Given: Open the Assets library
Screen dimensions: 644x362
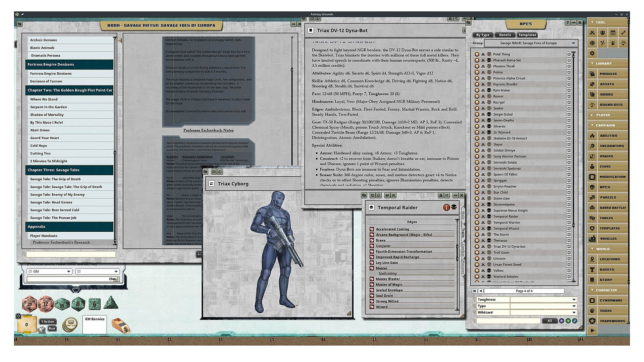Looking at the screenshot, I should tap(608, 84).
